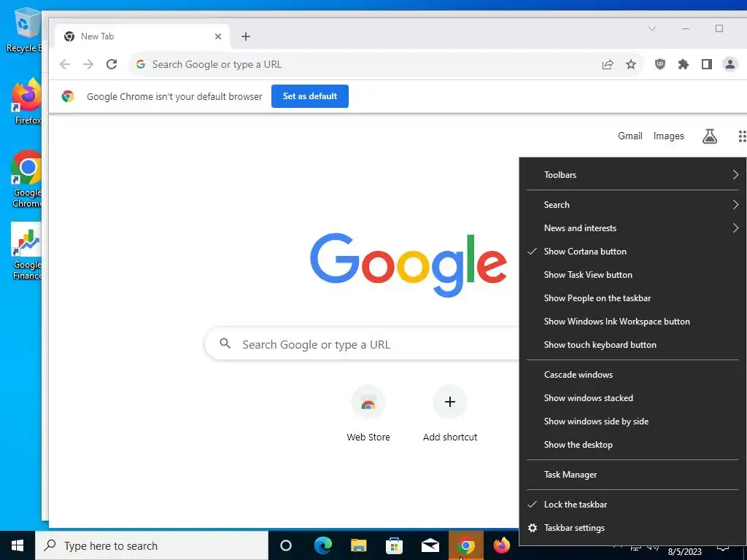Click the Set as default button
This screenshot has width=747, height=560.
tap(309, 96)
